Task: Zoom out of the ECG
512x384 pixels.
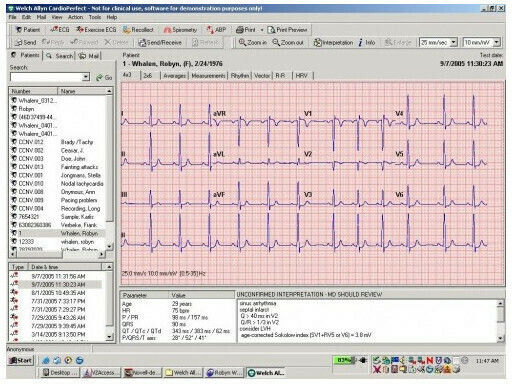Action: coord(288,43)
